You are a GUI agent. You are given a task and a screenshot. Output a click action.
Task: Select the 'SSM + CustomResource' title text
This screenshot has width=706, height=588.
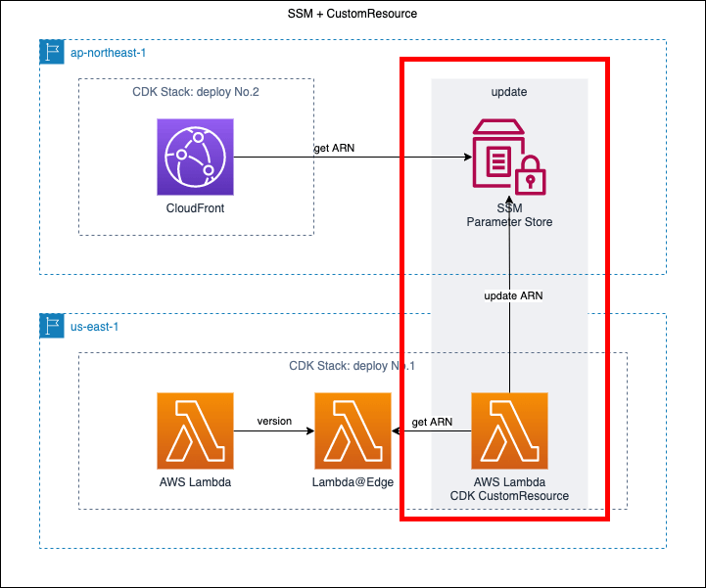click(x=353, y=14)
